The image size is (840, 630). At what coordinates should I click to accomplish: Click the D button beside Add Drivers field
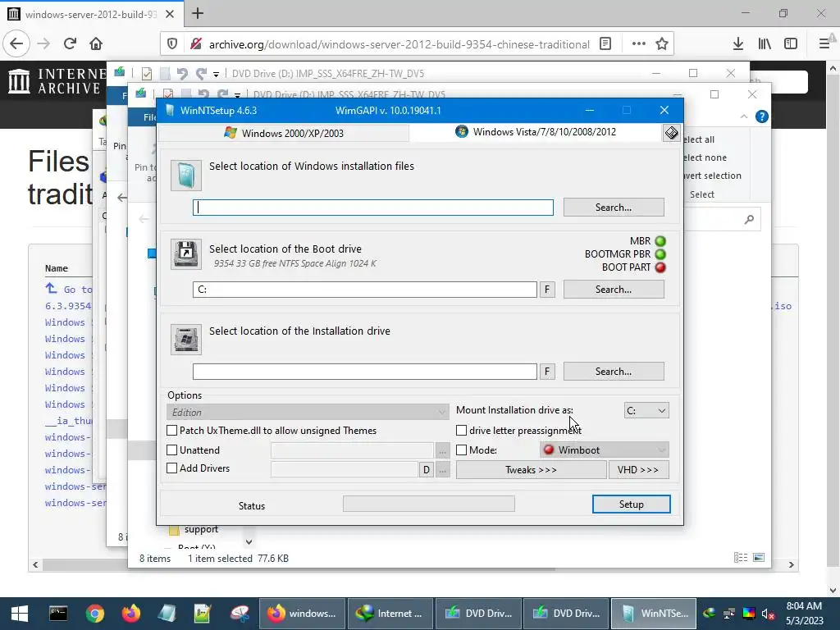[x=427, y=470]
